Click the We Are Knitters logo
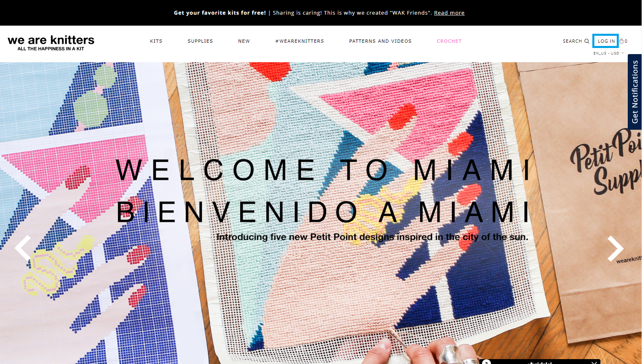The height and width of the screenshot is (364, 642). [51, 43]
